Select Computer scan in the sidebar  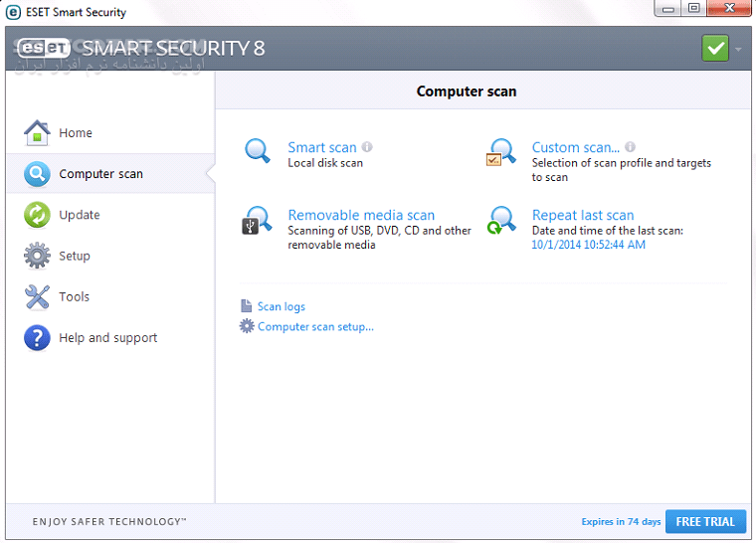pyautogui.click(x=110, y=174)
